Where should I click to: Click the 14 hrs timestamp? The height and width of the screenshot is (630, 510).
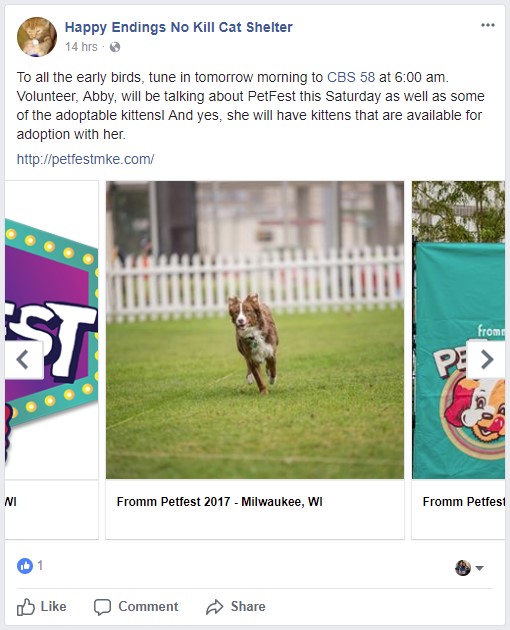coord(81,47)
